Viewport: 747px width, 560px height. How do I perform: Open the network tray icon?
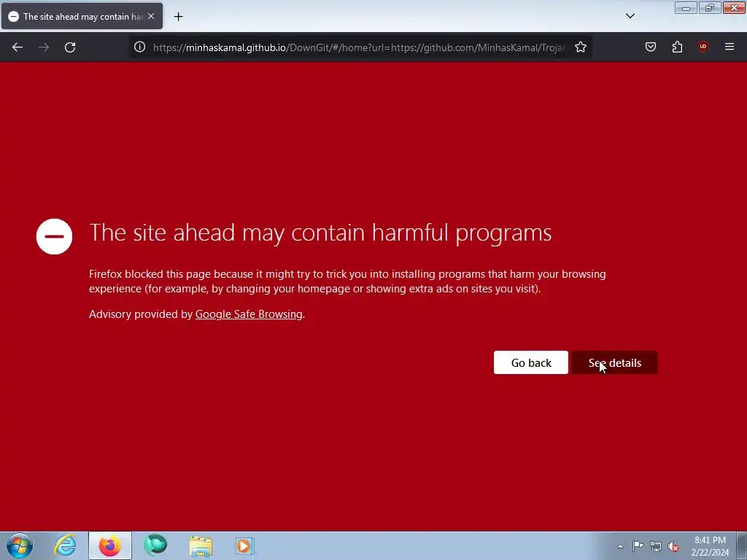[656, 546]
